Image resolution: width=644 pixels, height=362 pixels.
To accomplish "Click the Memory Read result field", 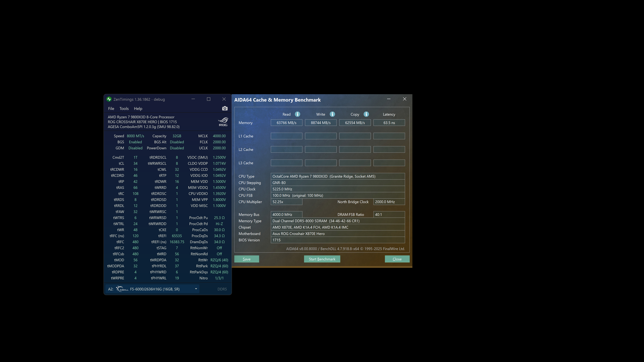I will click(x=286, y=123).
